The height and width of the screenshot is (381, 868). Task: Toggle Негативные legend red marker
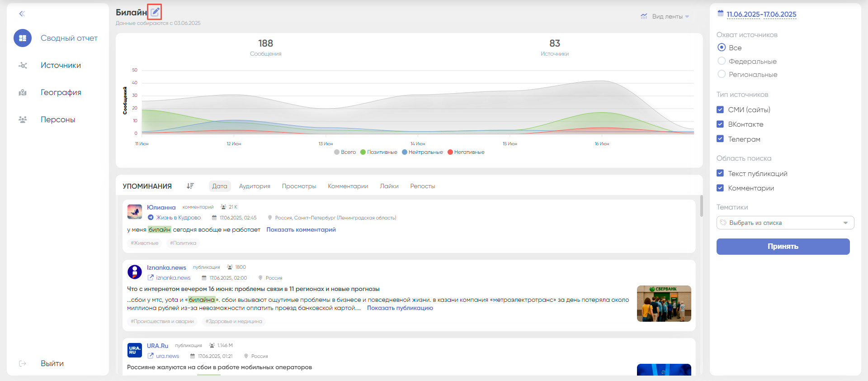pos(450,152)
